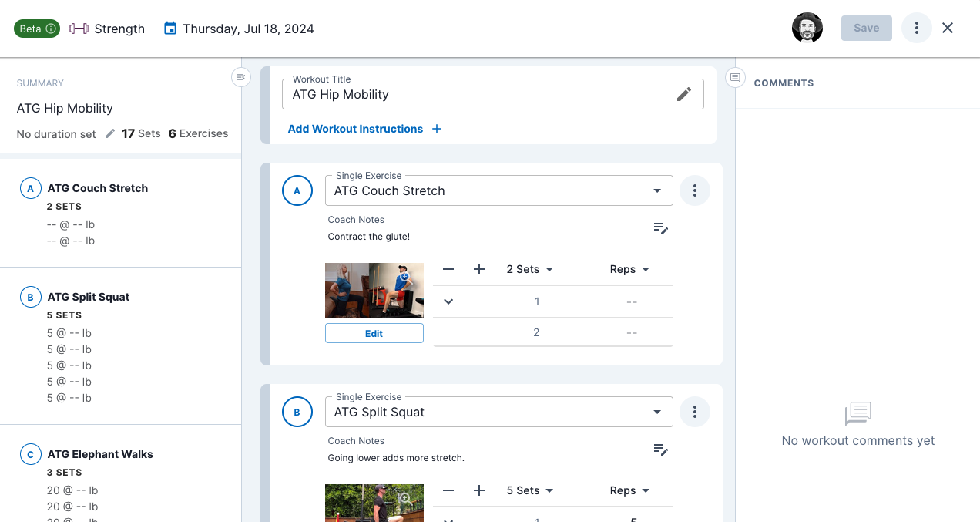Click circle B badge in exercise card
The image size is (980, 522).
click(297, 412)
